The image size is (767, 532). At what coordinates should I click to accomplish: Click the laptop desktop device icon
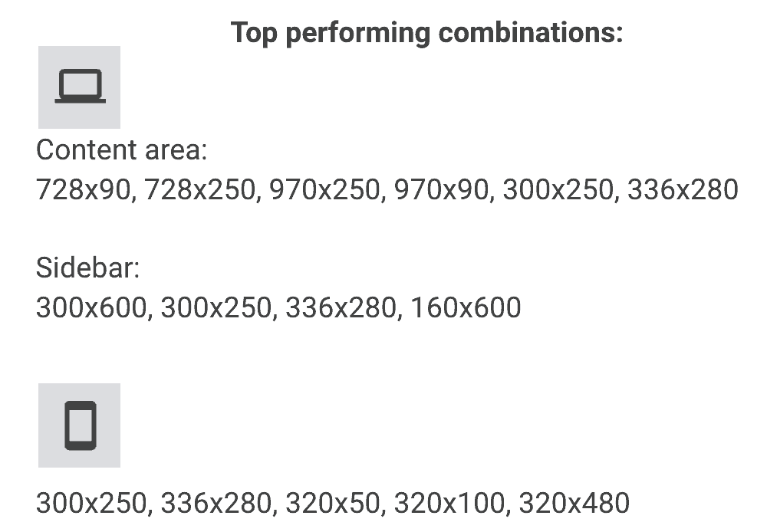(79, 87)
